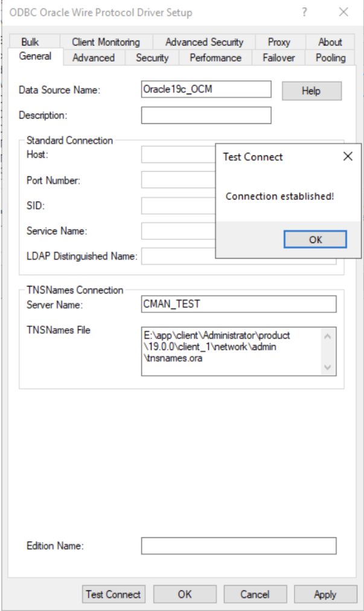The height and width of the screenshot is (611, 364).
Task: Open the Advanced tab
Action: click(x=94, y=57)
